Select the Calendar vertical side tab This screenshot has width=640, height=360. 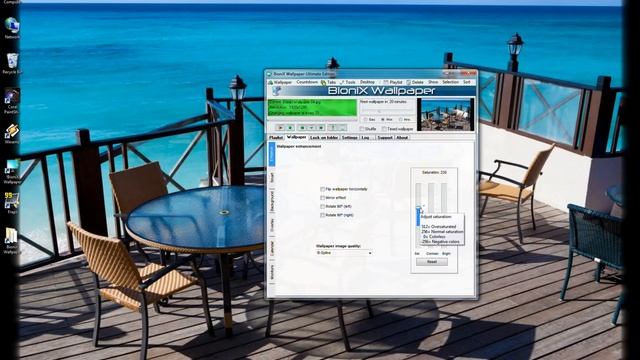pos(272,249)
